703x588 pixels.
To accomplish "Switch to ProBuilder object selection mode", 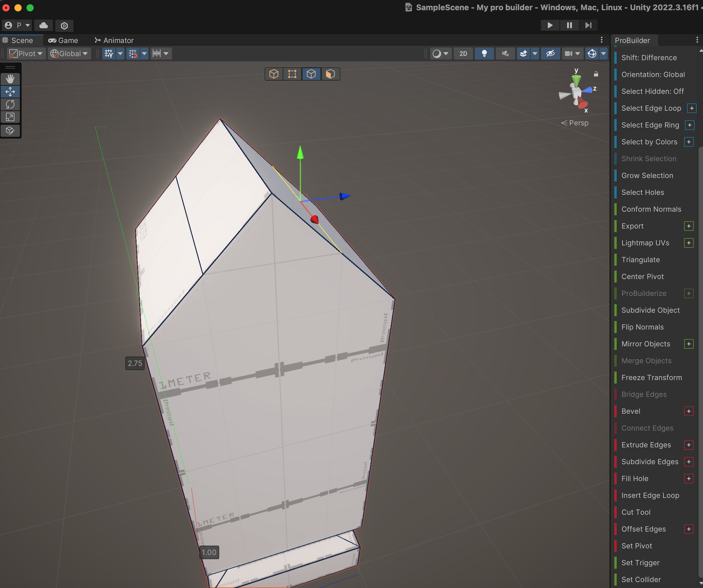I will 274,74.
